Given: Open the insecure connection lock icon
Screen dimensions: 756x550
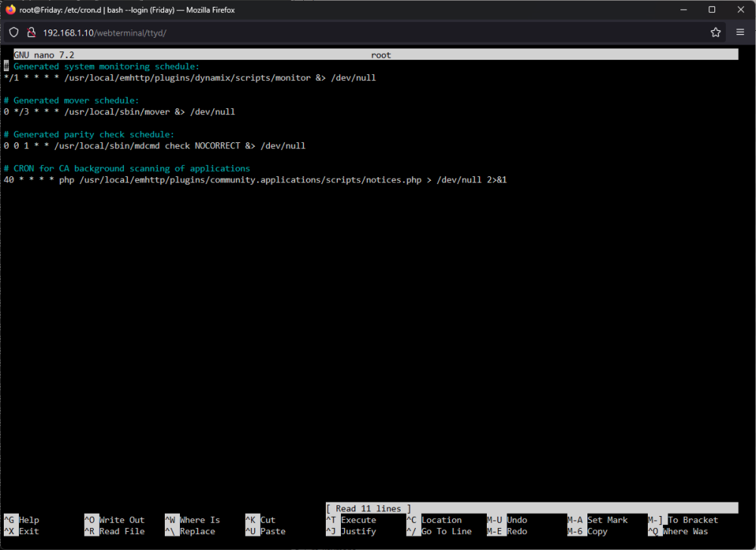Looking at the screenshot, I should click(x=31, y=33).
